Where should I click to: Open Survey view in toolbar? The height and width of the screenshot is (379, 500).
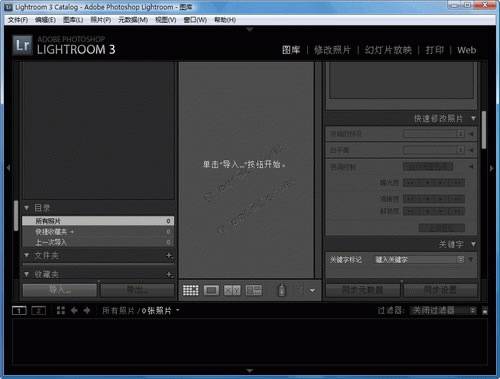point(254,290)
